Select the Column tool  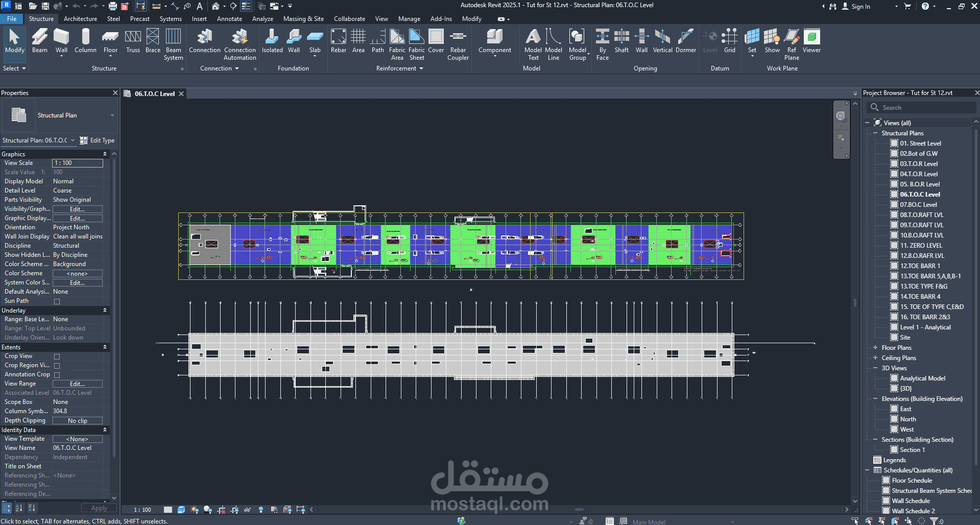[85, 41]
